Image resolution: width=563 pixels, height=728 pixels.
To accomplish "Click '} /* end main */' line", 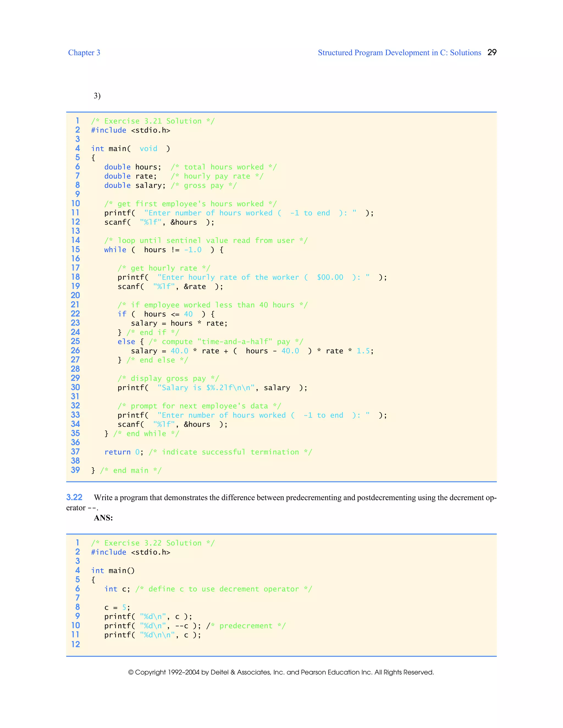I will tap(126, 470).
